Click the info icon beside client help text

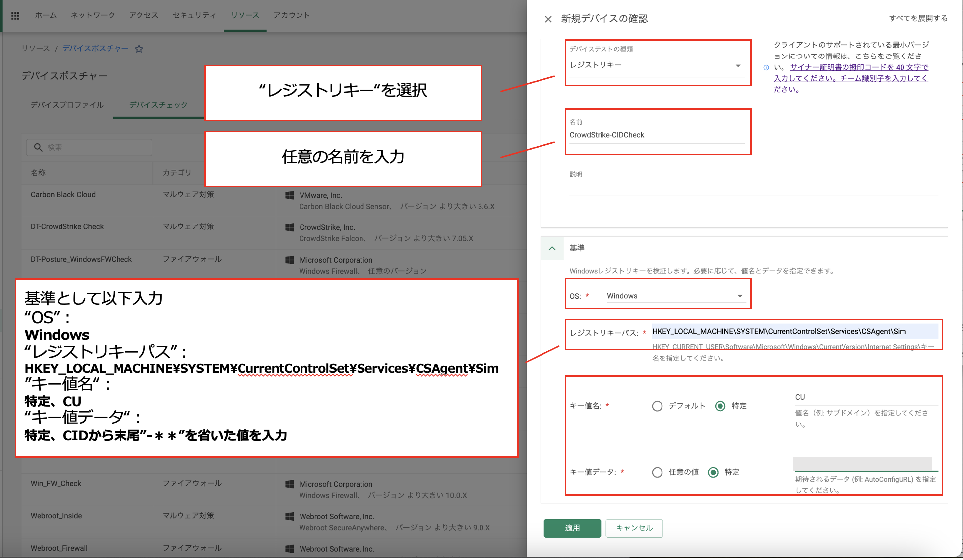pos(766,67)
